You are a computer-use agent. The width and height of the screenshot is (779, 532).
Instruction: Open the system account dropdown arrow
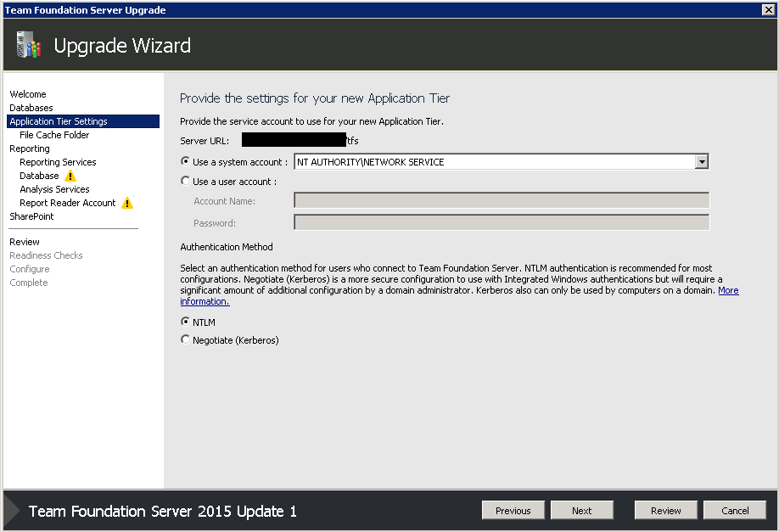point(702,162)
